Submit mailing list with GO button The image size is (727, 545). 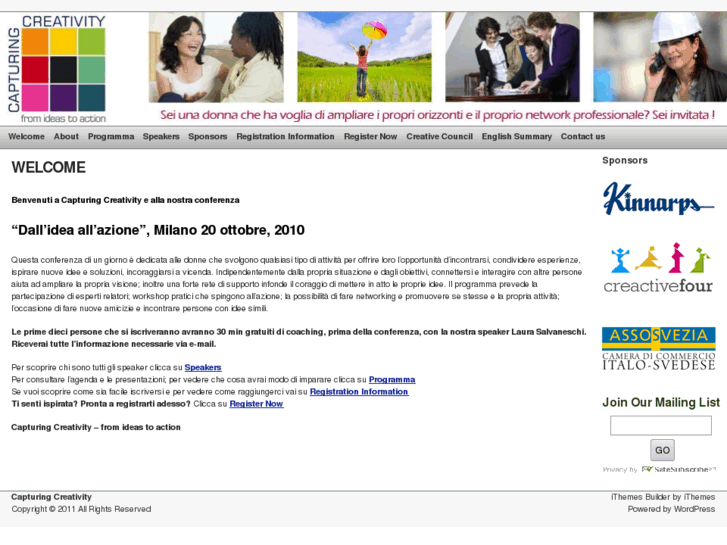click(x=662, y=450)
